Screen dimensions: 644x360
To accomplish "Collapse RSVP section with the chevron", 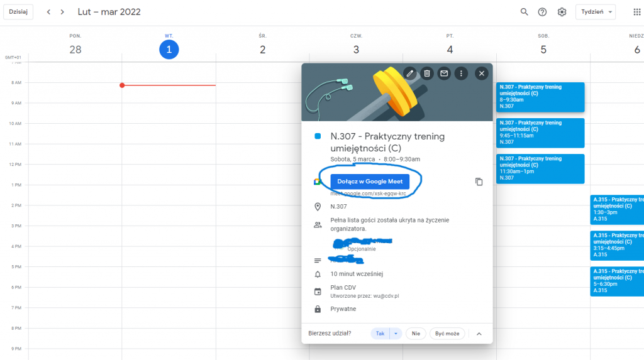I will click(479, 334).
